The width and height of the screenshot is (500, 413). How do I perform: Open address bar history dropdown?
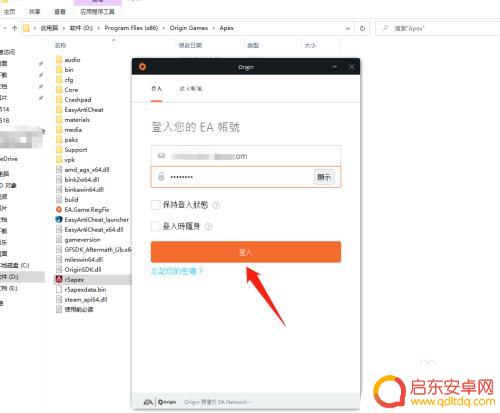pyautogui.click(x=348, y=28)
